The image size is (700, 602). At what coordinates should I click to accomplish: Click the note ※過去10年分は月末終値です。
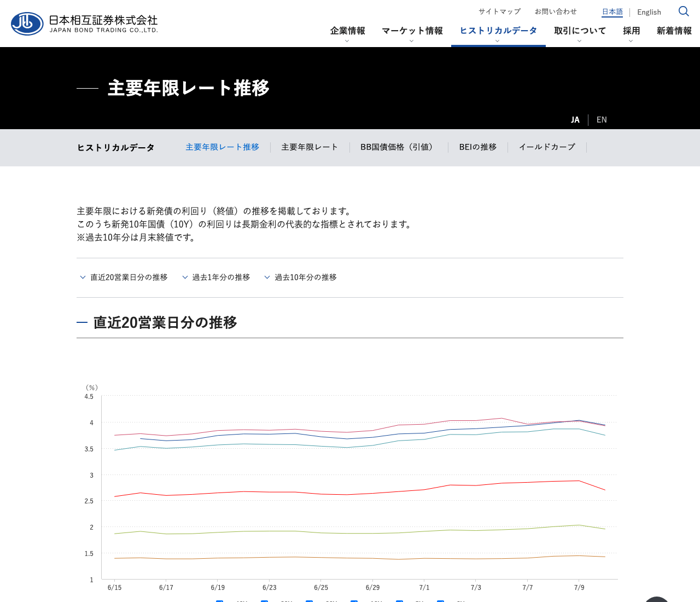click(137, 238)
